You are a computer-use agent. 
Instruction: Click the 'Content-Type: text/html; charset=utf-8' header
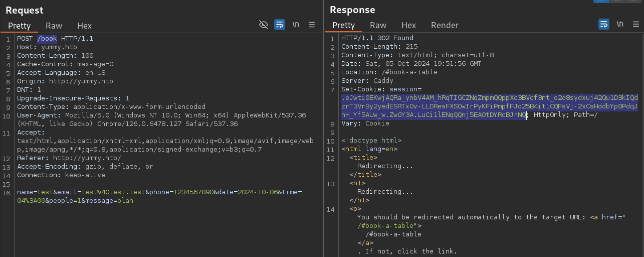pyautogui.click(x=417, y=55)
